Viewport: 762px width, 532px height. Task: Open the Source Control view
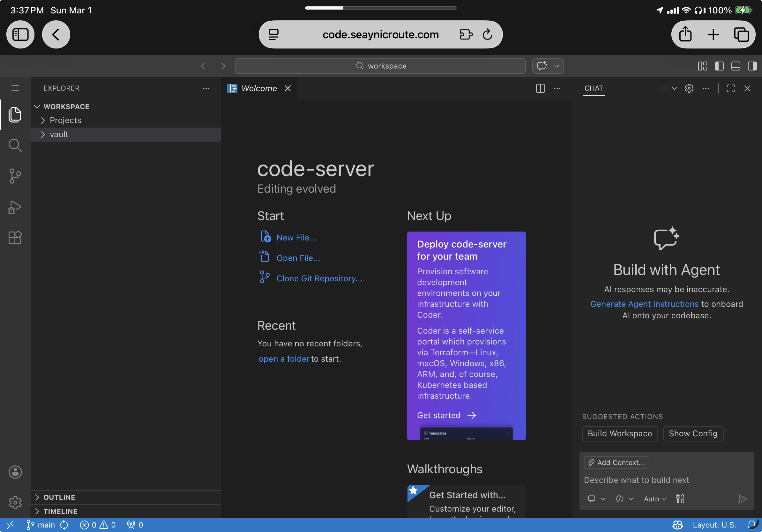(15, 176)
